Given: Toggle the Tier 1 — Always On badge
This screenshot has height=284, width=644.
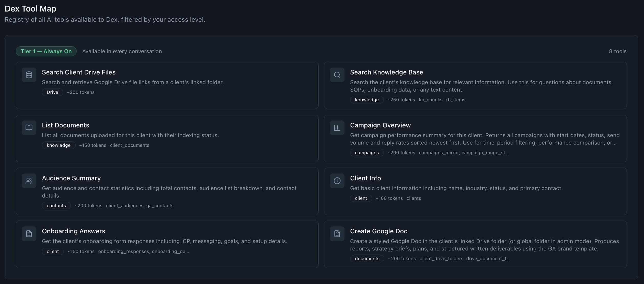Looking at the screenshot, I should coord(46,51).
